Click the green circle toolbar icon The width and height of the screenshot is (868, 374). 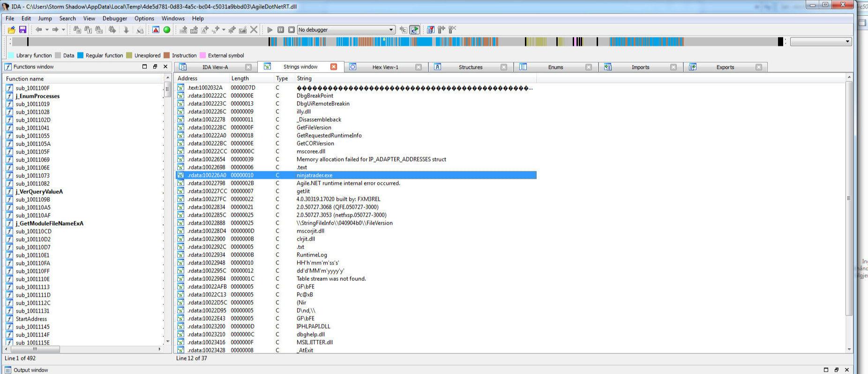167,29
